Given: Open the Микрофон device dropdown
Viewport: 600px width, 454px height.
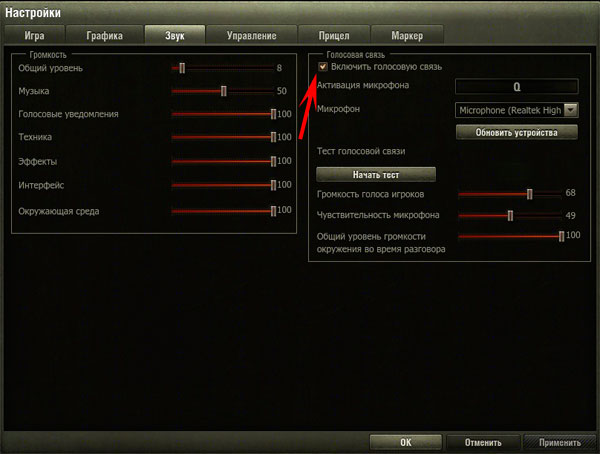Looking at the screenshot, I should (x=517, y=109).
